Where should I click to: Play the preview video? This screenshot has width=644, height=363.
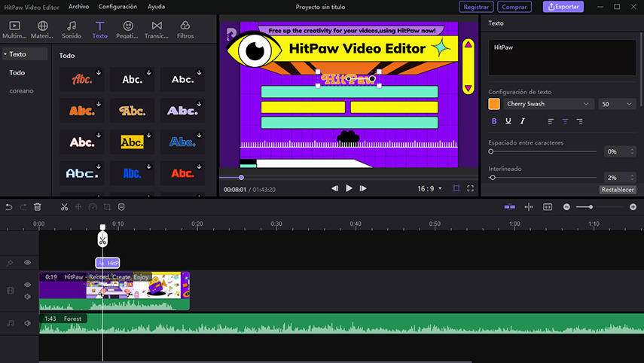click(349, 188)
